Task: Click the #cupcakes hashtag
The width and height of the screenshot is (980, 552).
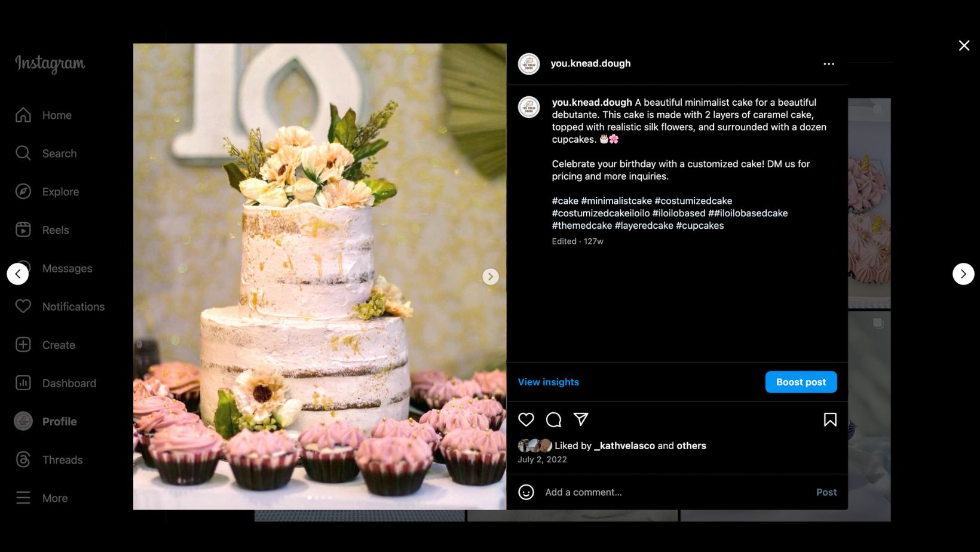Action: [700, 225]
